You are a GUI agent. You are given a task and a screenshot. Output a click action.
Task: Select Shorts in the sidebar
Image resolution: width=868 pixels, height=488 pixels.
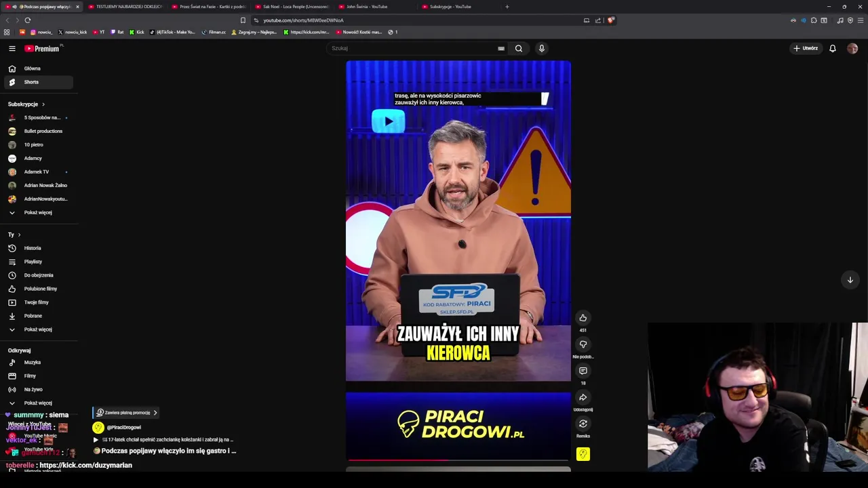38,82
